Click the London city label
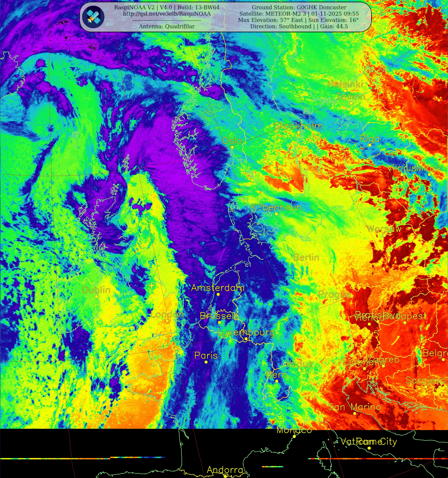 tap(167, 314)
